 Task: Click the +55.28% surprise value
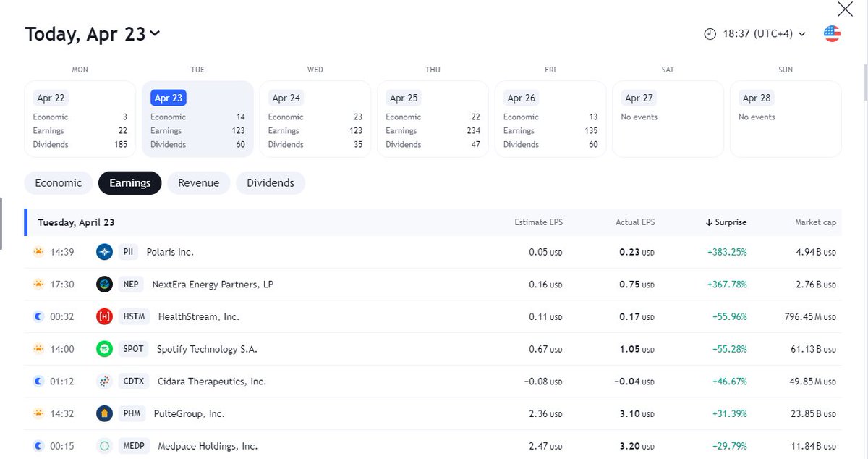tap(730, 349)
